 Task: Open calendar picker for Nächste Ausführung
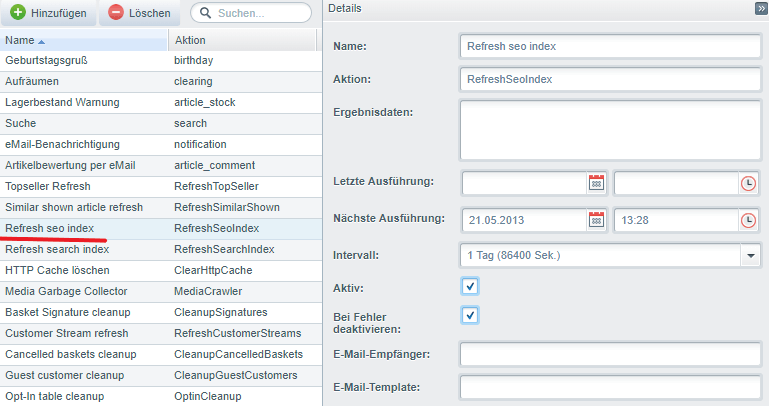(597, 220)
